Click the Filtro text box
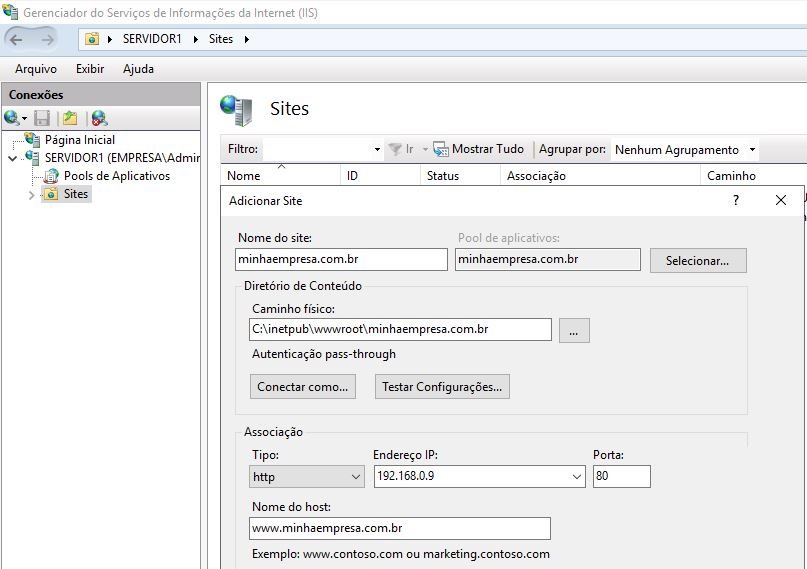The image size is (807, 569). [x=316, y=149]
